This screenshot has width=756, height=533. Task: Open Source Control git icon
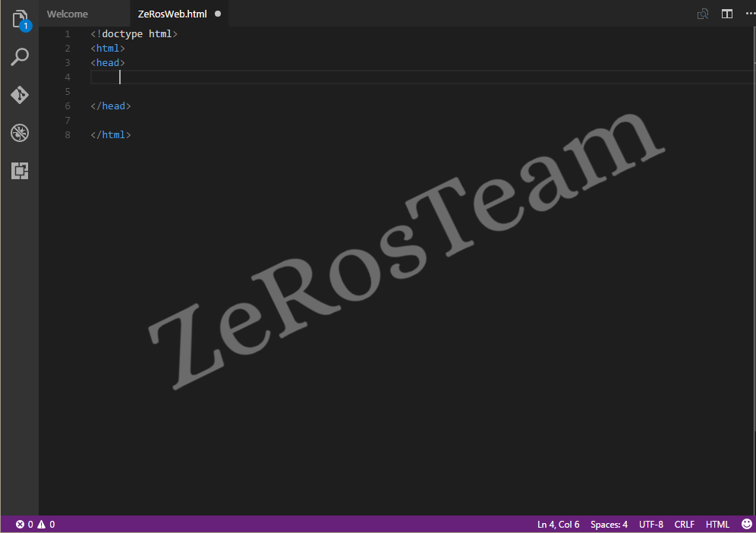(x=20, y=95)
